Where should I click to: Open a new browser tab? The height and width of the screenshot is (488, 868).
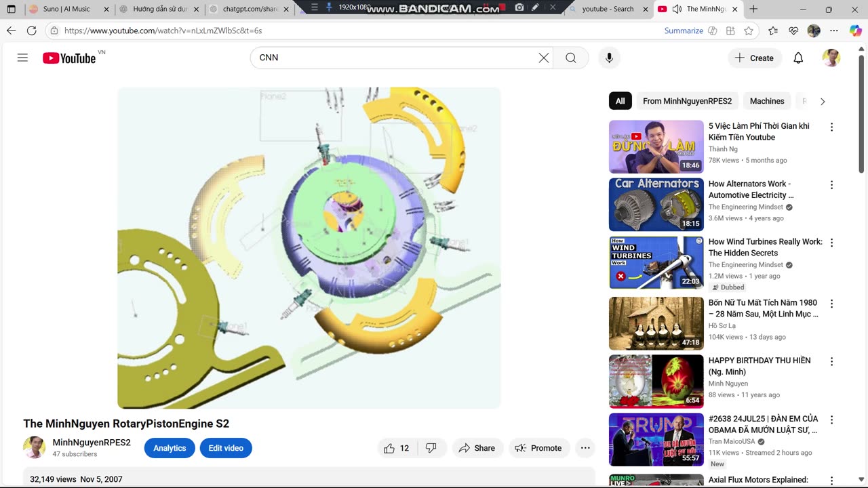(x=753, y=9)
